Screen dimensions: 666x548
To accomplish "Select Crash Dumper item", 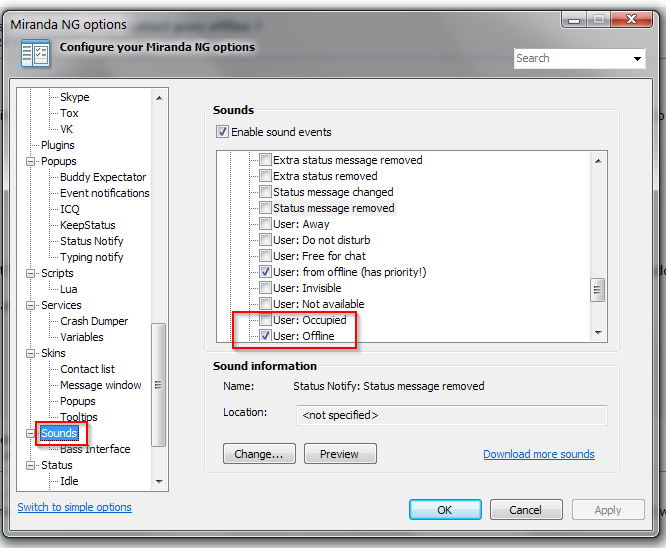I will (94, 321).
